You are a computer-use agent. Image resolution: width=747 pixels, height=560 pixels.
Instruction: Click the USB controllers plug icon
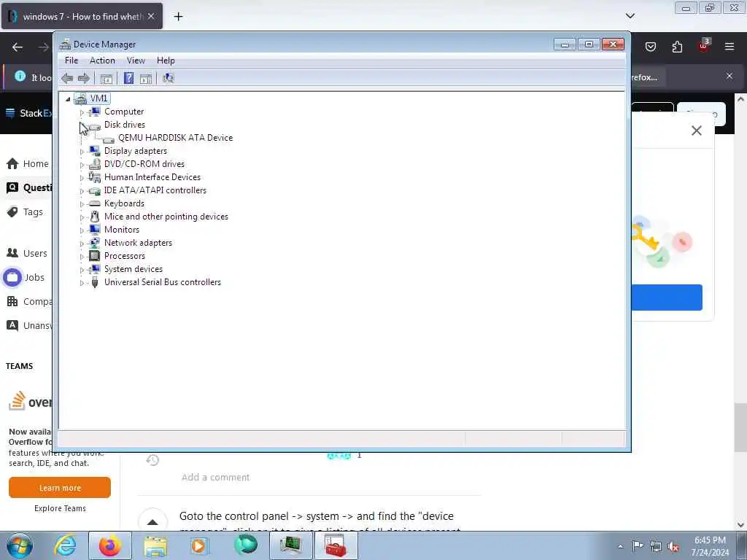pyautogui.click(x=94, y=282)
